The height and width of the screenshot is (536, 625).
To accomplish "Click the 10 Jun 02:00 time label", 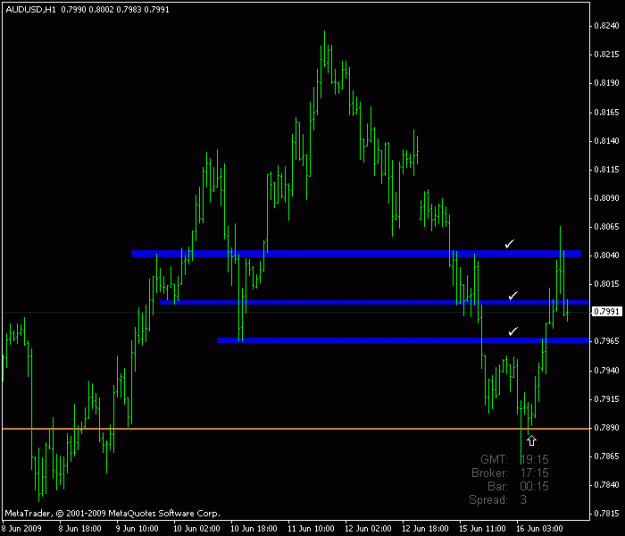I will 197,529.
